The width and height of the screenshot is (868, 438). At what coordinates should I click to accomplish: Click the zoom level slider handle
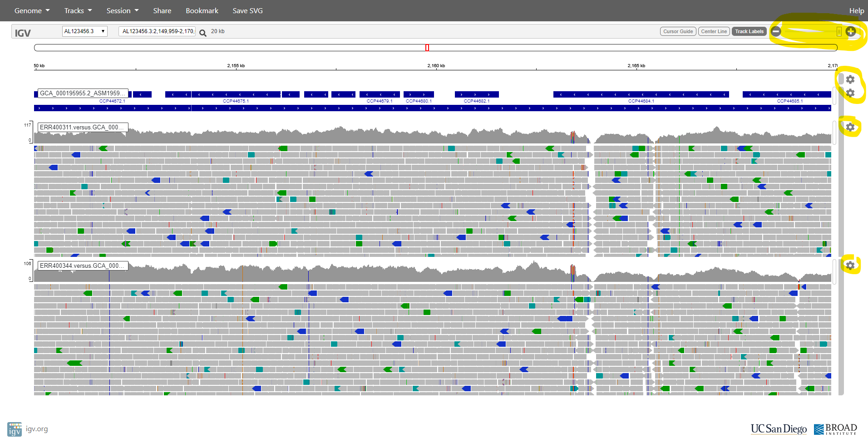point(839,31)
